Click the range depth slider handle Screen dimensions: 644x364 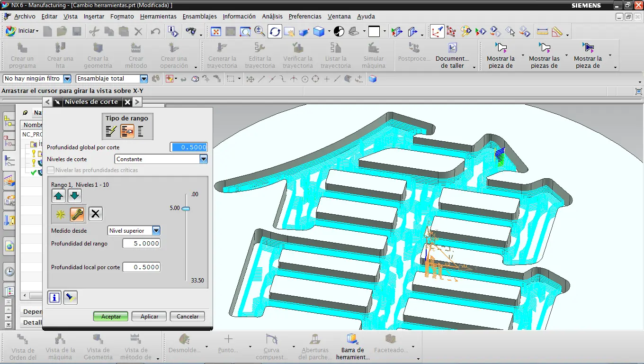click(186, 209)
